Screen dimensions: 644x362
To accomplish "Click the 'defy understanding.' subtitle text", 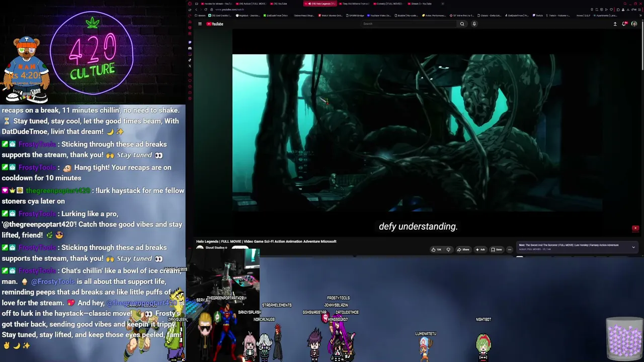I will pyautogui.click(x=418, y=227).
